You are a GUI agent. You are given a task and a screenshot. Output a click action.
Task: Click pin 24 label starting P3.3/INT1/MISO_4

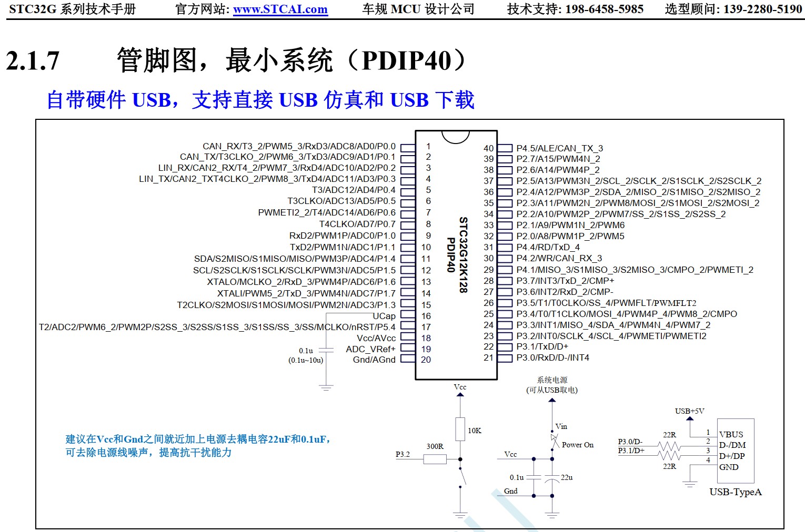[x=613, y=325]
